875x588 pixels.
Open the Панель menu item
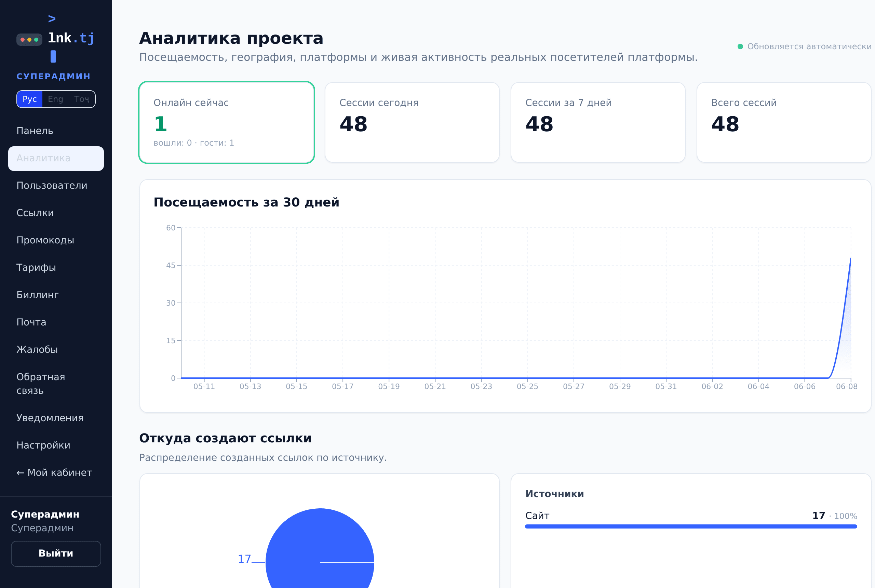pos(56,131)
